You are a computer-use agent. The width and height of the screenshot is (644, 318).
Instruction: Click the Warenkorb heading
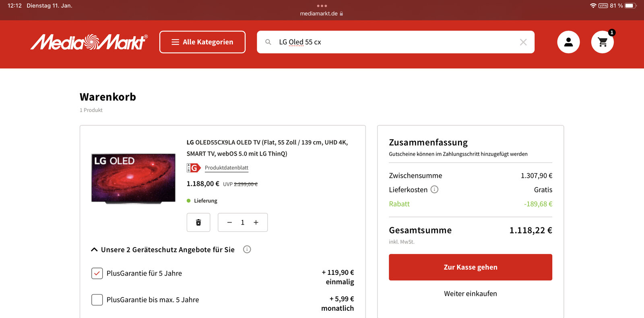(x=108, y=97)
